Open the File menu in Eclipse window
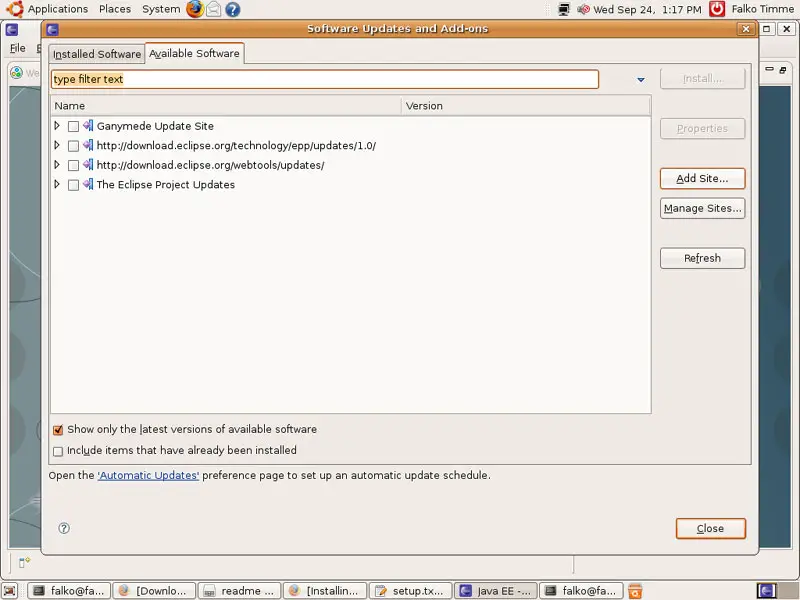 [18, 48]
